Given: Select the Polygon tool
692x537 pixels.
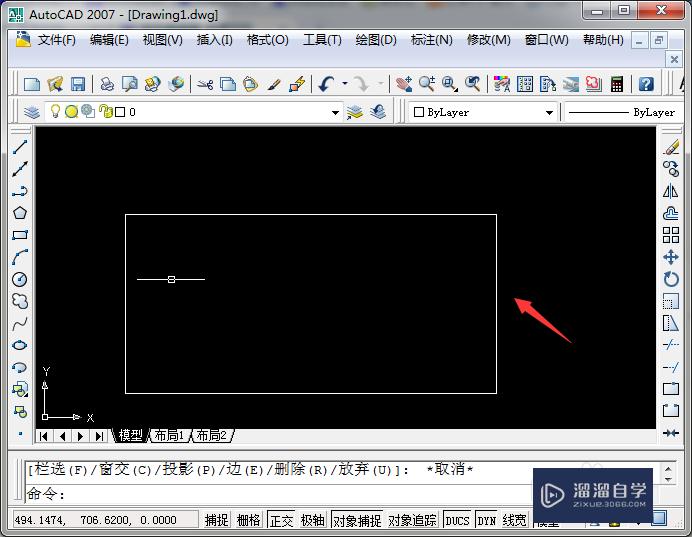Looking at the screenshot, I should tap(20, 213).
